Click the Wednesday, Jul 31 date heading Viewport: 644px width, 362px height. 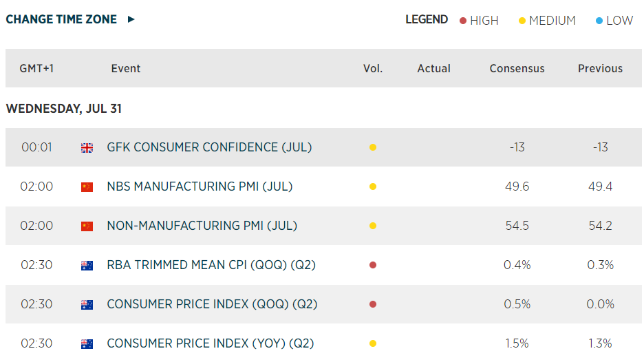click(64, 109)
